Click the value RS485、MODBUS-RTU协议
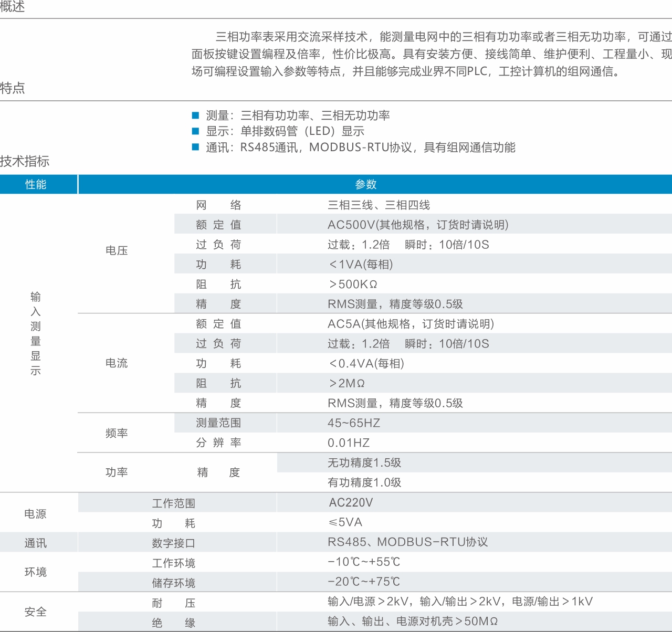Screen dimensions: 672x632 [x=408, y=542]
